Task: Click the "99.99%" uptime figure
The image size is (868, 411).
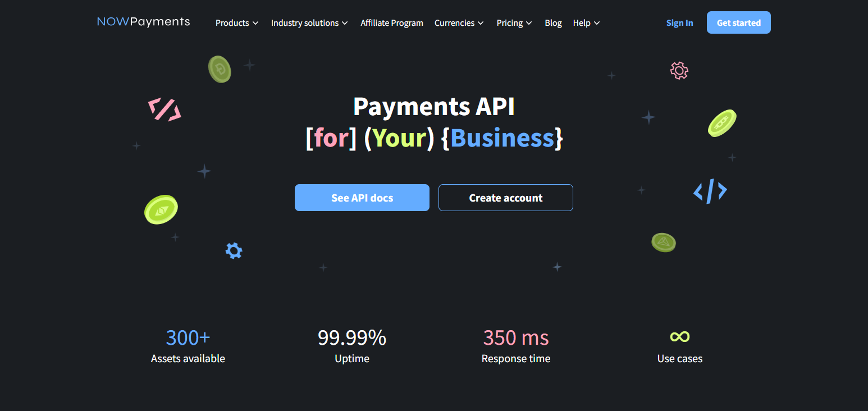Action: pos(352,337)
